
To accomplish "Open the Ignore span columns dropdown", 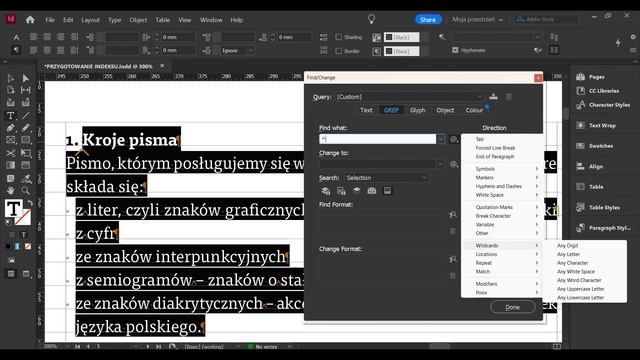I will [x=238, y=51].
